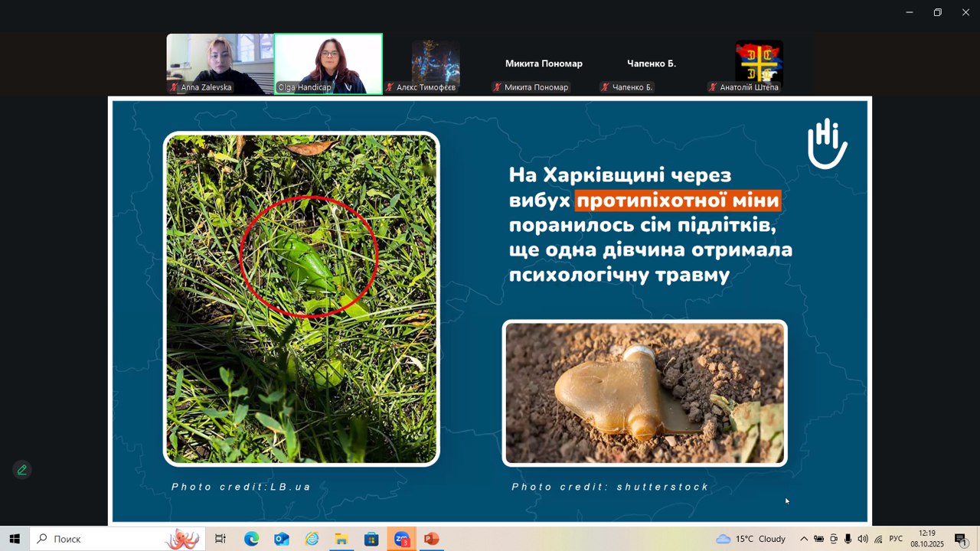The height and width of the screenshot is (551, 980).
Task: Launch Microsoft Edge from the taskbar
Action: 252,539
